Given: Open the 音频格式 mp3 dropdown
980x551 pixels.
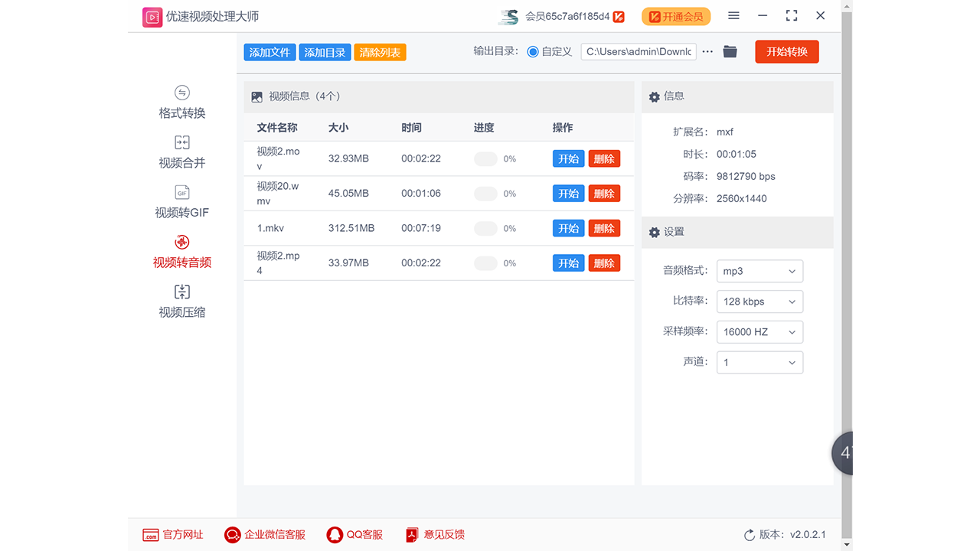Looking at the screenshot, I should click(x=759, y=271).
